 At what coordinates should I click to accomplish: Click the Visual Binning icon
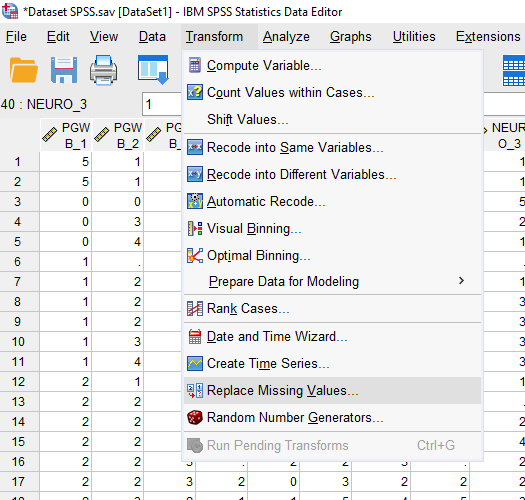(195, 228)
